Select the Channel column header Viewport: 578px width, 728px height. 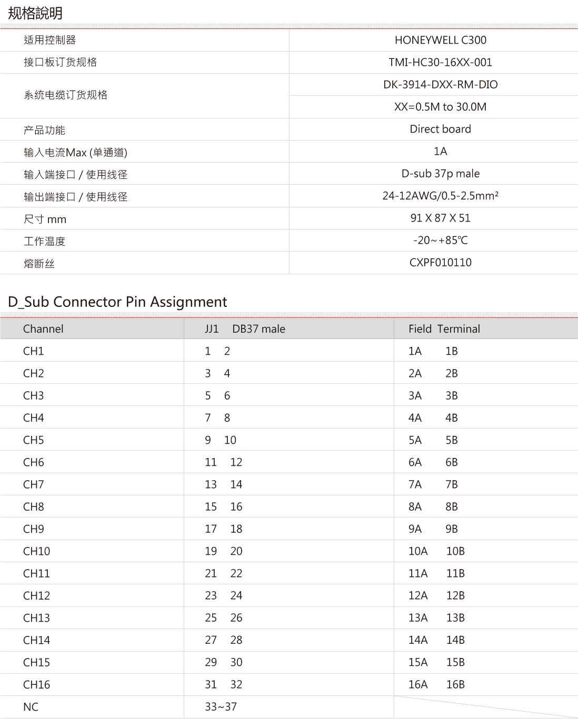pyautogui.click(x=43, y=329)
